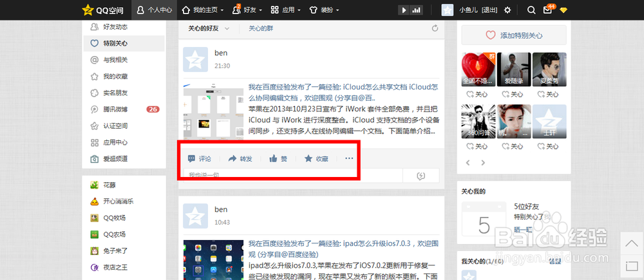Open ben's avatar on the 10:43 post

coord(196,216)
